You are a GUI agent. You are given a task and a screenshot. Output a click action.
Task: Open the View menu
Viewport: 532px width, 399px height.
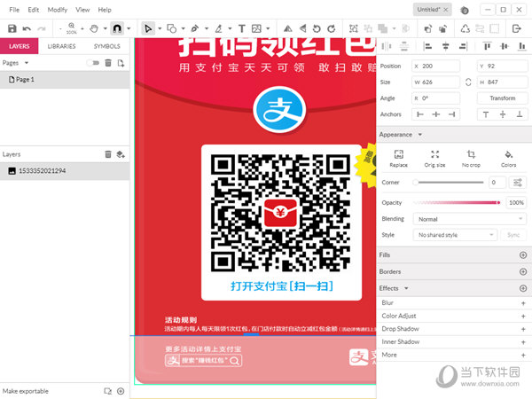pyautogui.click(x=82, y=10)
